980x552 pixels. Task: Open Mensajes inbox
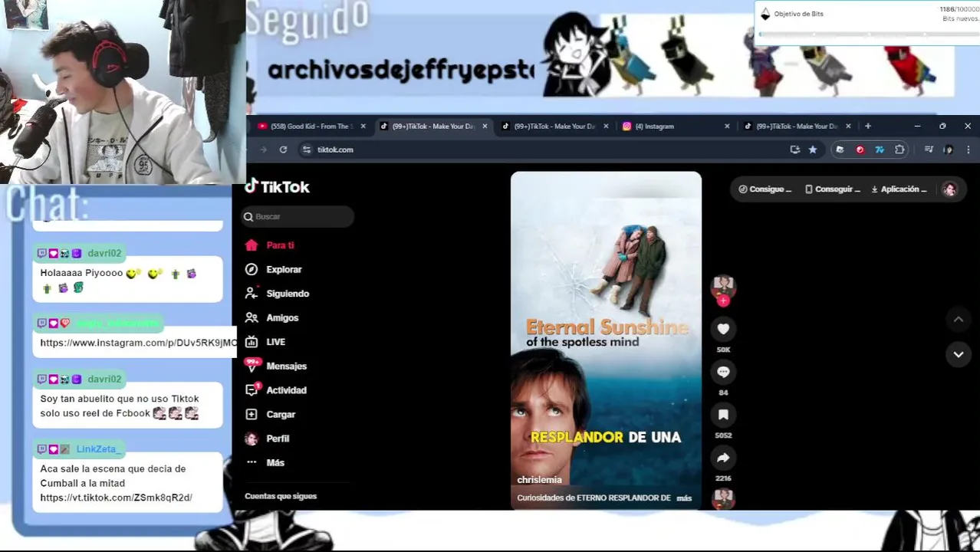pyautogui.click(x=275, y=366)
